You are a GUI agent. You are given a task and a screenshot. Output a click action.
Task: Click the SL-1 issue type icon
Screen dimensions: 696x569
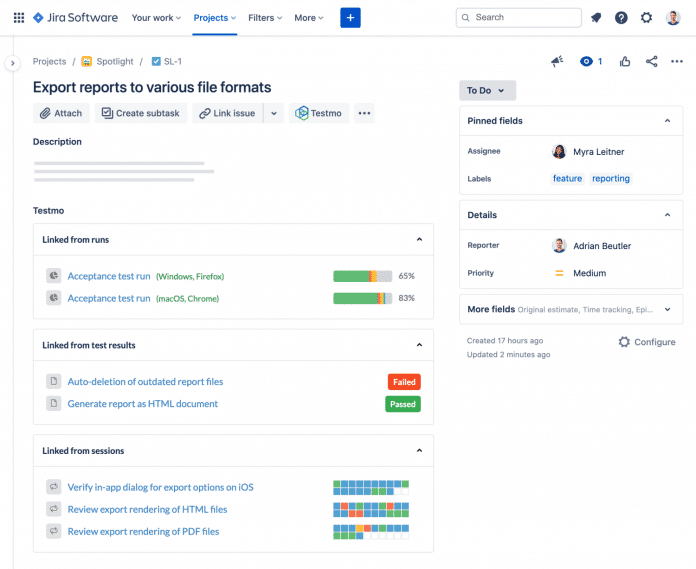(156, 61)
